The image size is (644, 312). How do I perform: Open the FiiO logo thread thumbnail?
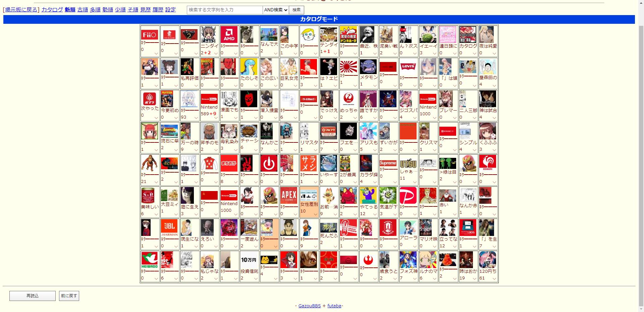pos(150,35)
